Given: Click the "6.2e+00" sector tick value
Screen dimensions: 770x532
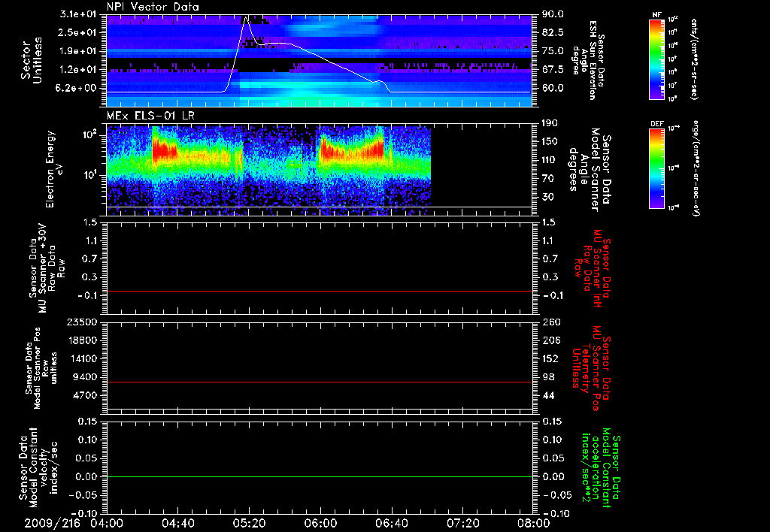Looking at the screenshot, I should (76, 89).
